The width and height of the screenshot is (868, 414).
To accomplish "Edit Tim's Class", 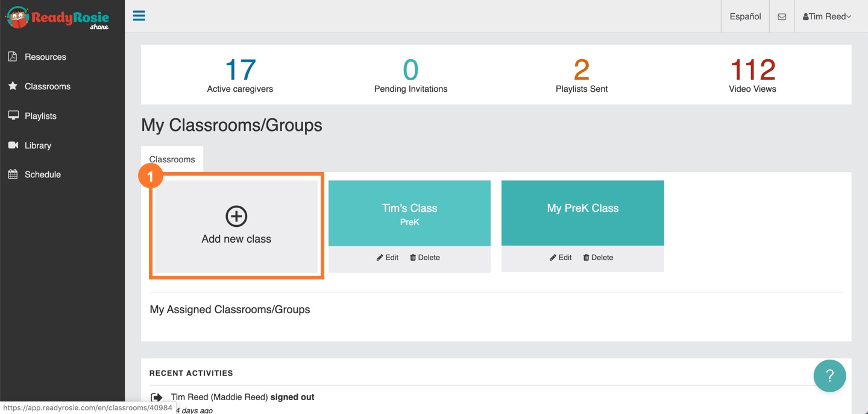I will click(387, 257).
